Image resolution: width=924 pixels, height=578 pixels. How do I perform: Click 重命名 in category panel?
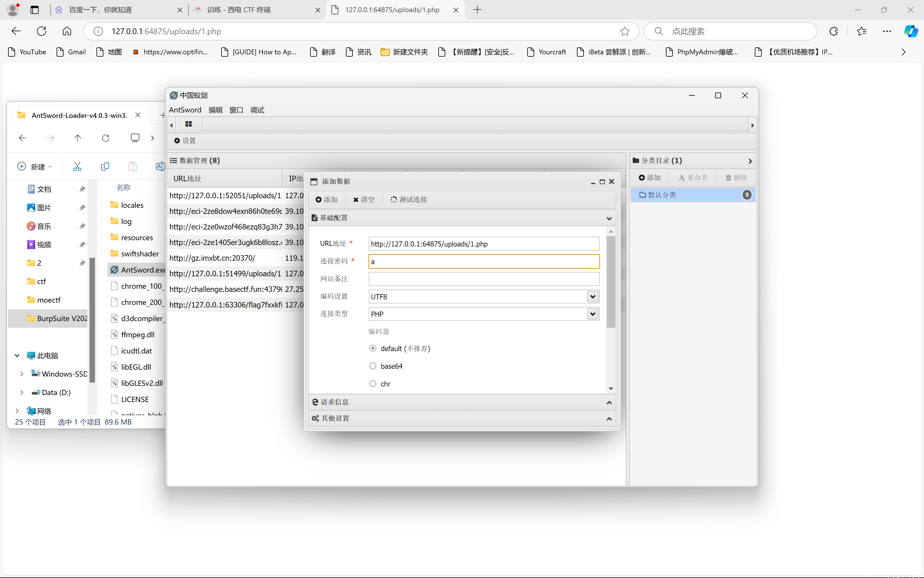pyautogui.click(x=693, y=178)
